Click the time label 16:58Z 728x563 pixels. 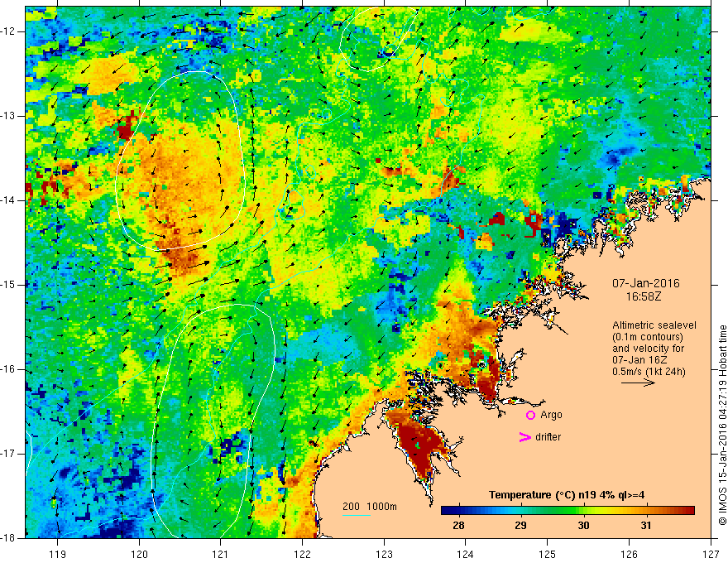pos(643,296)
